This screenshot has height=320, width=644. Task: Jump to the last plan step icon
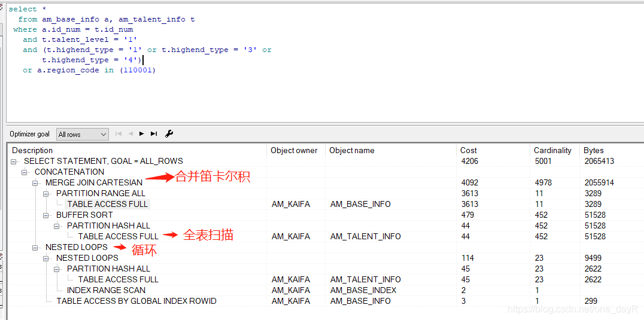(154, 134)
